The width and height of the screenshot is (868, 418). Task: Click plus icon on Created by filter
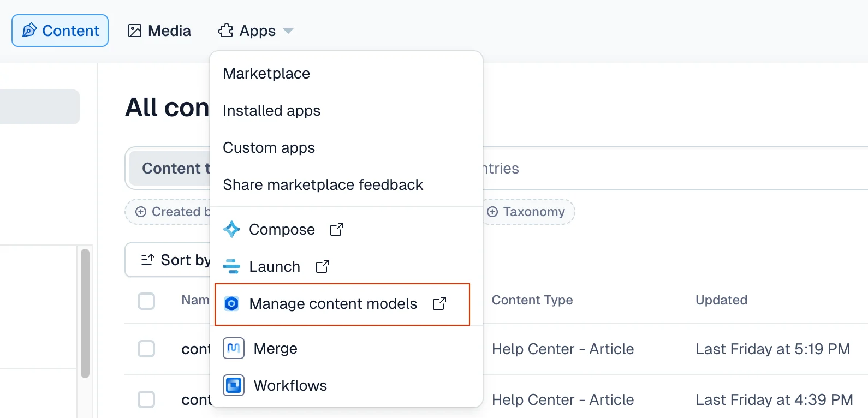(x=141, y=212)
